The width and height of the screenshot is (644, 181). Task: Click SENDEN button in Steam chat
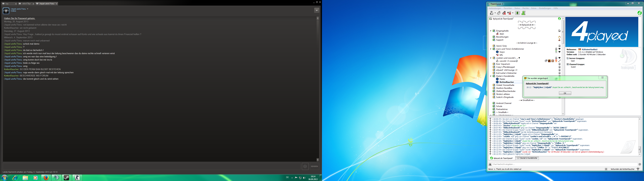(314, 166)
